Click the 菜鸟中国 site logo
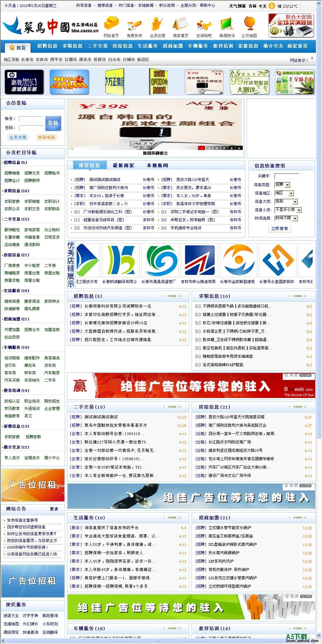 tap(51, 25)
